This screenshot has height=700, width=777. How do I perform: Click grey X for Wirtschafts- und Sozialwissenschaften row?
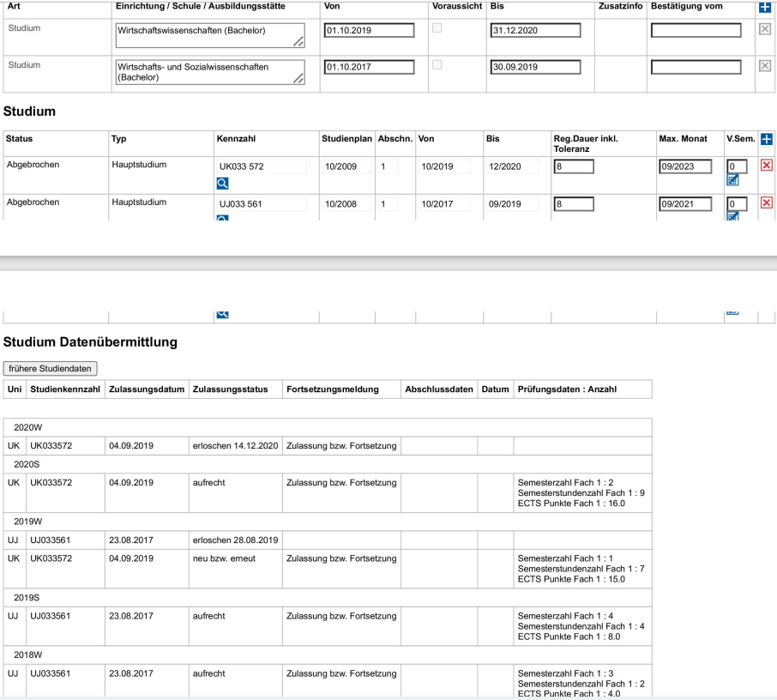tap(765, 66)
